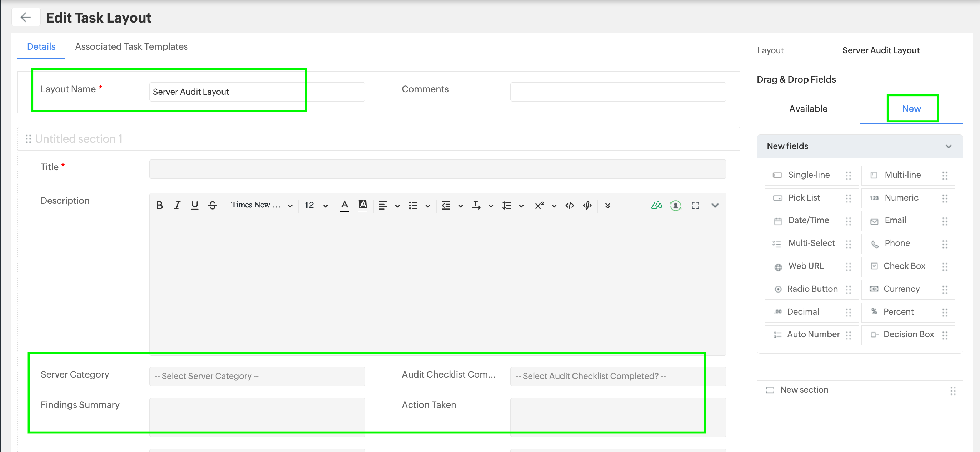Collapse the New fields panel

[949, 147]
